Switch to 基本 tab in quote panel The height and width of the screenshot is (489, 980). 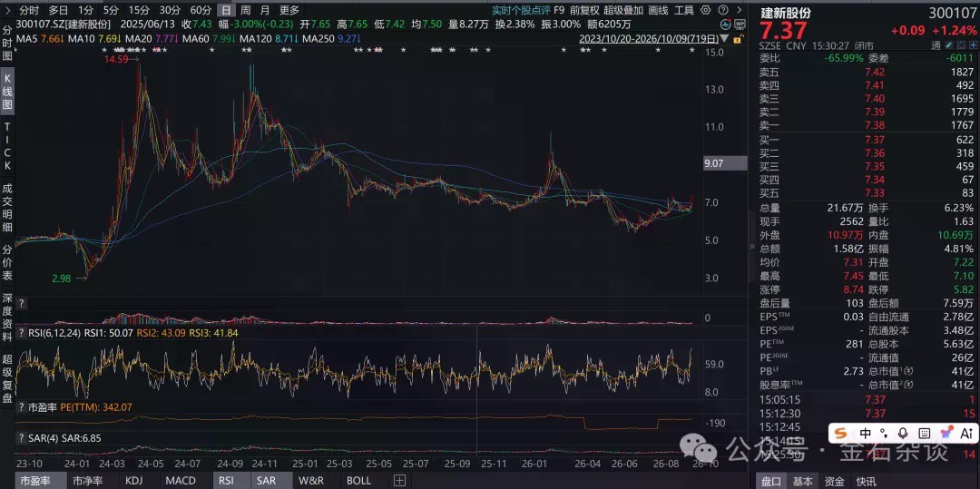tap(802, 481)
